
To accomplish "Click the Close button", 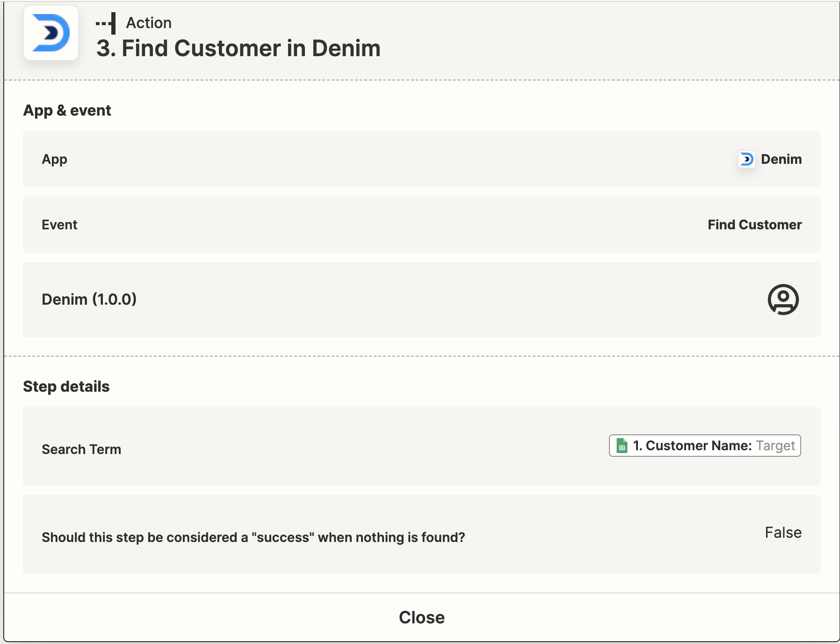I will tap(421, 617).
